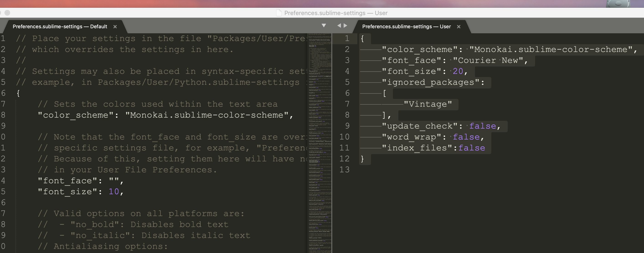Screen dimensions: 644x253
Task: Select line 8 via its line number gutter
Action: click(347, 115)
